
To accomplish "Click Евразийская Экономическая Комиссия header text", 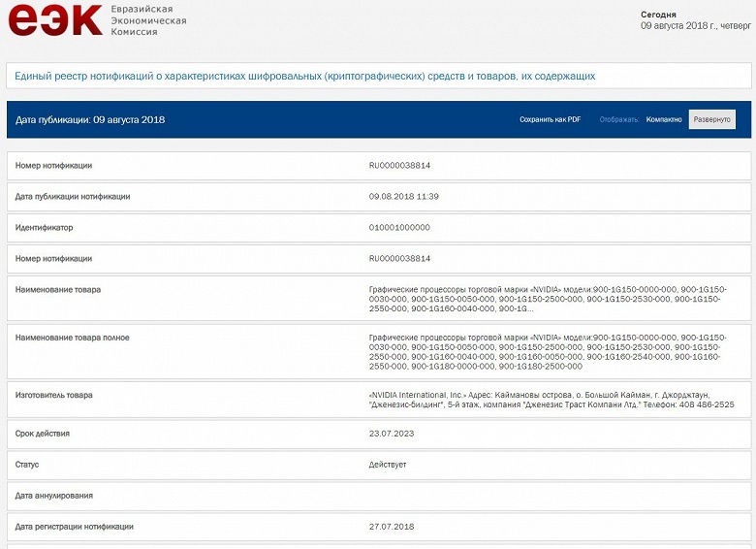I will tap(148, 20).
